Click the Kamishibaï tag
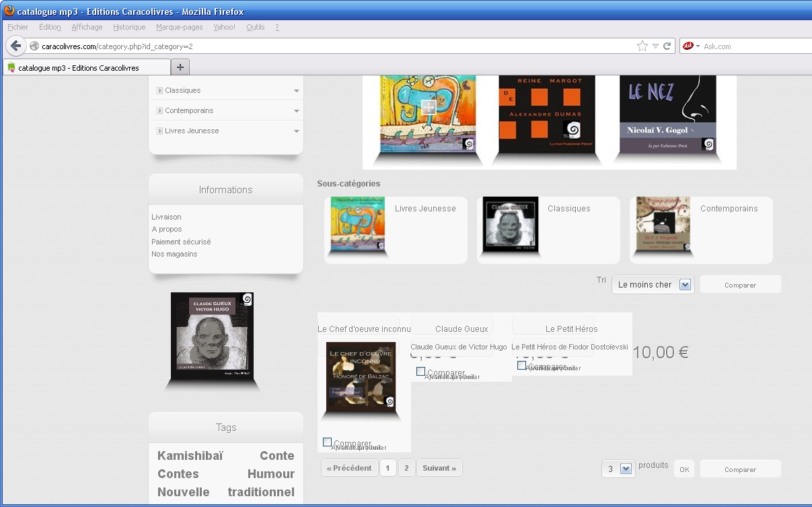This screenshot has height=507, width=812. (x=190, y=456)
